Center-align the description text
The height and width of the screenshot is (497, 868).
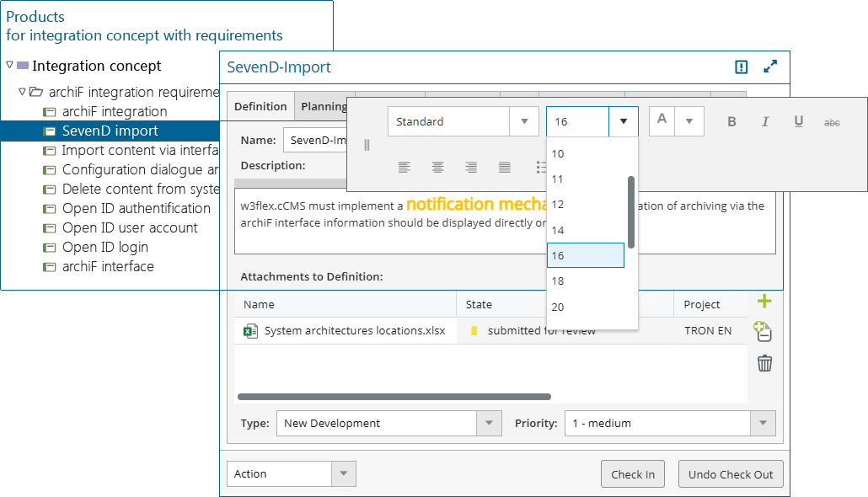437,168
